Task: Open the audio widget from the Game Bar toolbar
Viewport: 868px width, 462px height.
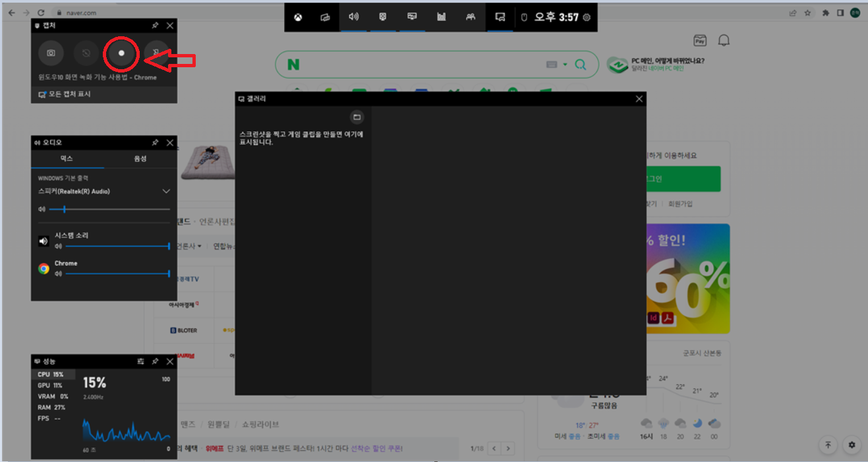Action: (354, 18)
